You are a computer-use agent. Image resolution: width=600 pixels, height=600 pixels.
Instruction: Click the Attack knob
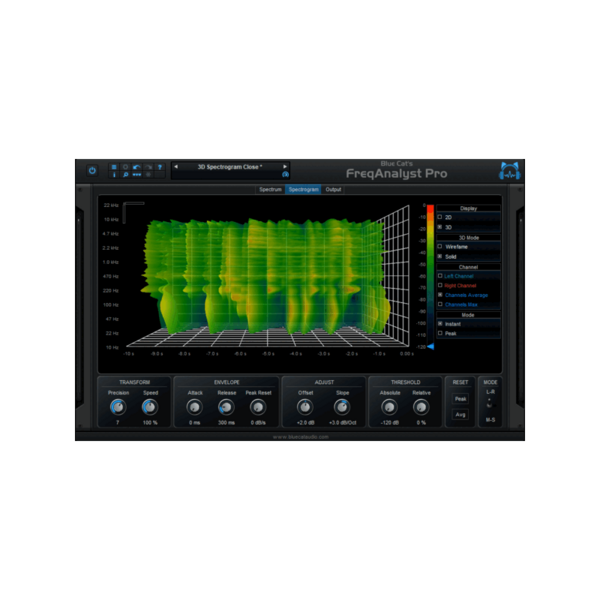194,407
